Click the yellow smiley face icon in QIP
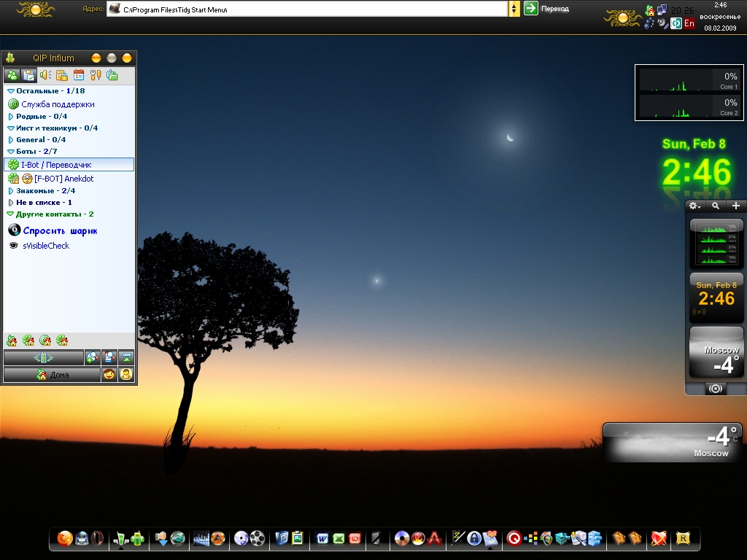The image size is (747, 560). (109, 375)
